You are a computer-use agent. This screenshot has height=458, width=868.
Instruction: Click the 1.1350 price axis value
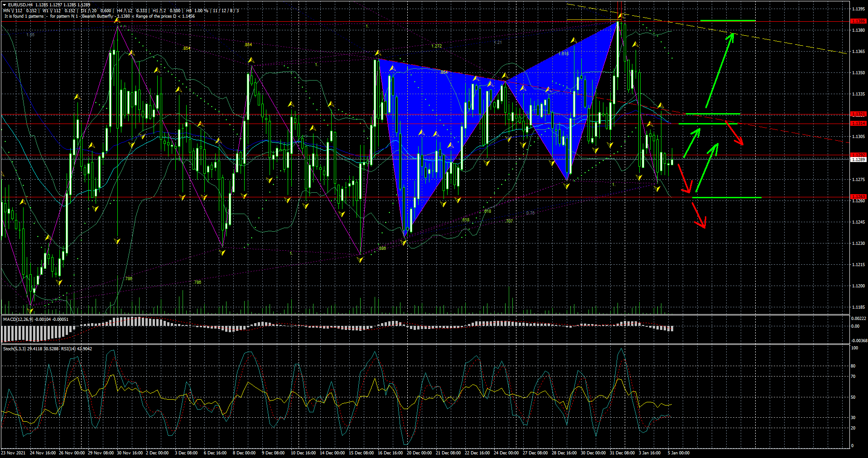pos(858,73)
